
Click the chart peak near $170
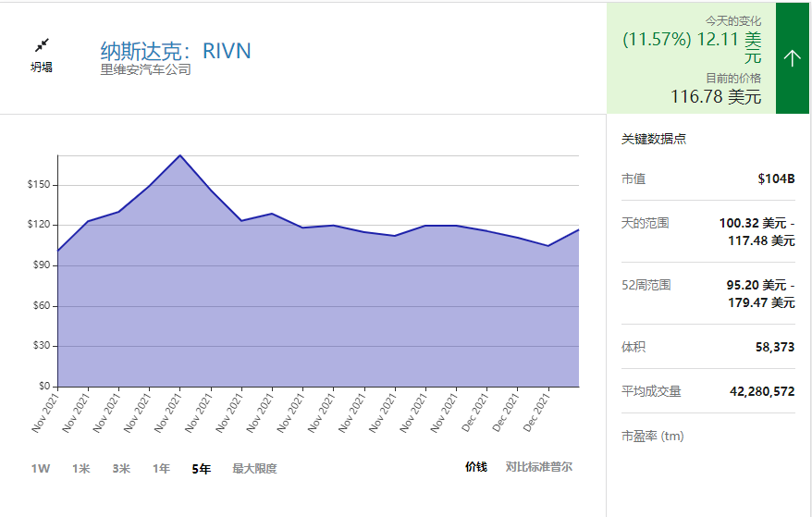tap(179, 155)
